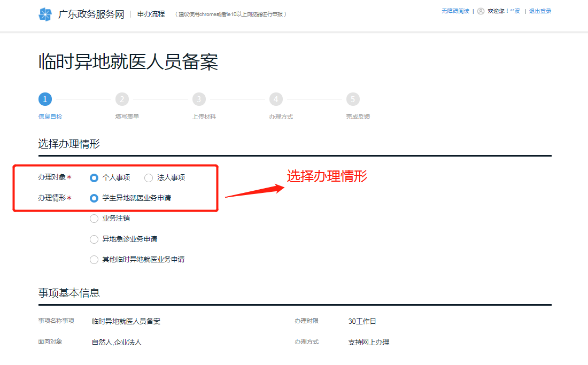Image resolution: width=588 pixels, height=365 pixels.
Task: Click the 信息自检 step label
Action: (x=50, y=117)
